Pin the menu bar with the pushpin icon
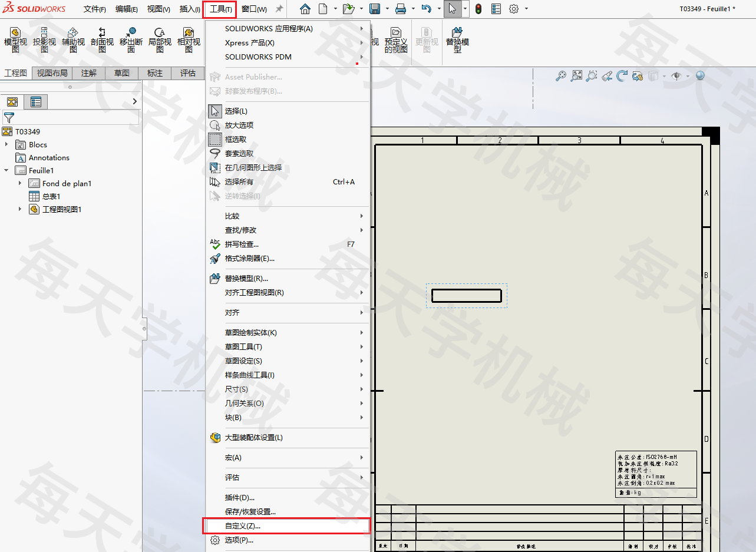756x552 pixels. (x=279, y=9)
